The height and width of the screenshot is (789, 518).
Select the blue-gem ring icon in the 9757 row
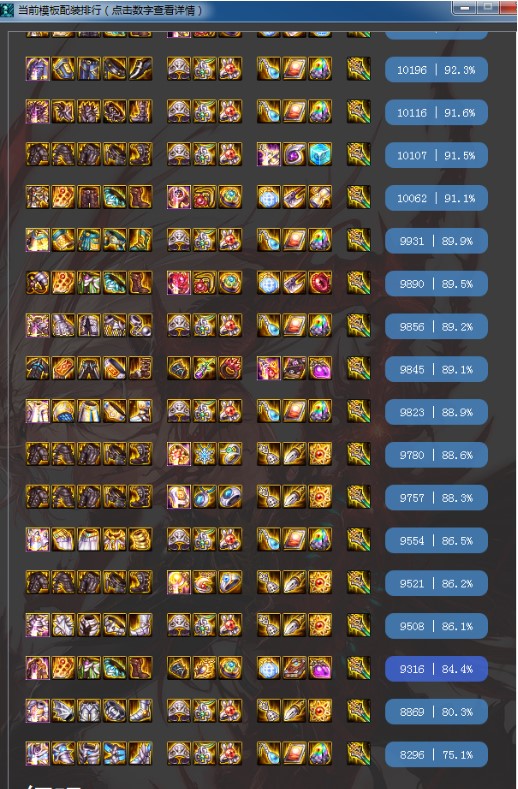coord(230,497)
